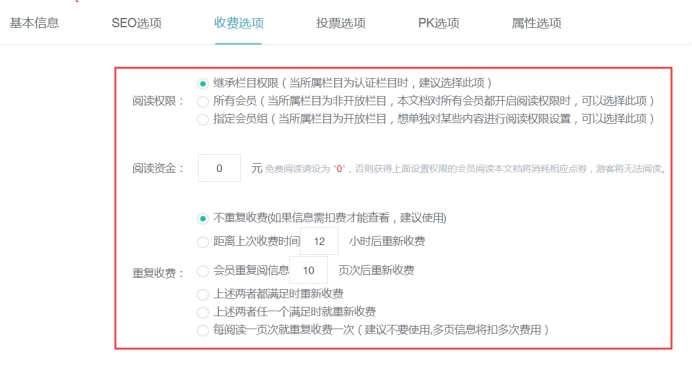Click the hours field showing 12
Image resolution: width=692 pixels, height=370 pixels.
(x=320, y=241)
